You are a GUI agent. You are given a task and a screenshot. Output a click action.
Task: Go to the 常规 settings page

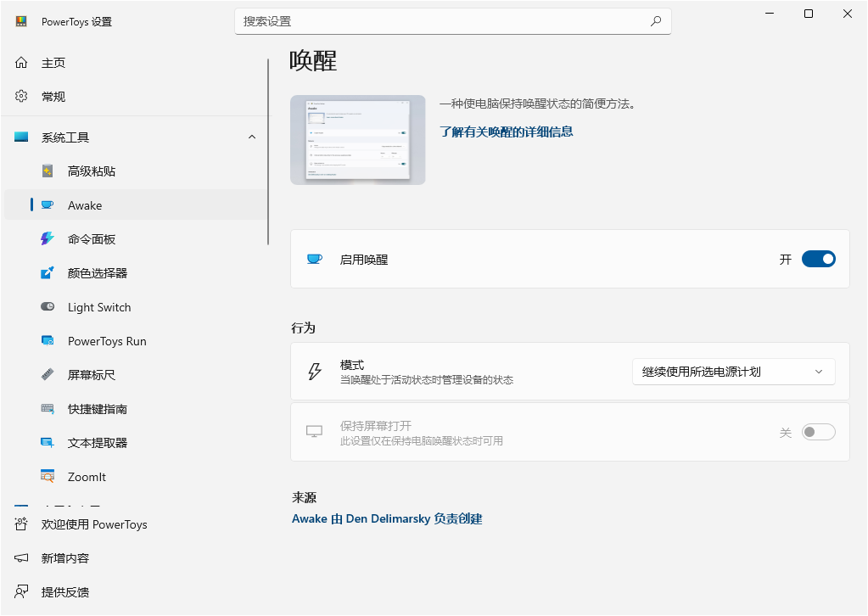[51, 96]
